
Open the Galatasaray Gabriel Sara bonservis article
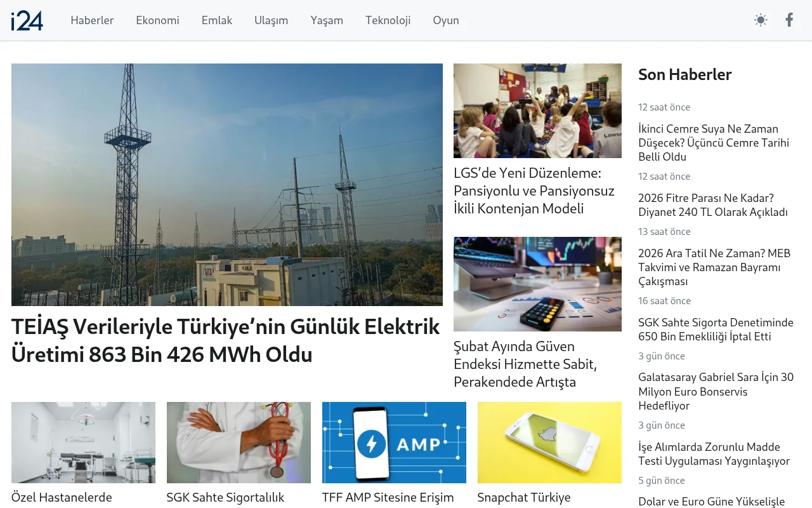(716, 391)
